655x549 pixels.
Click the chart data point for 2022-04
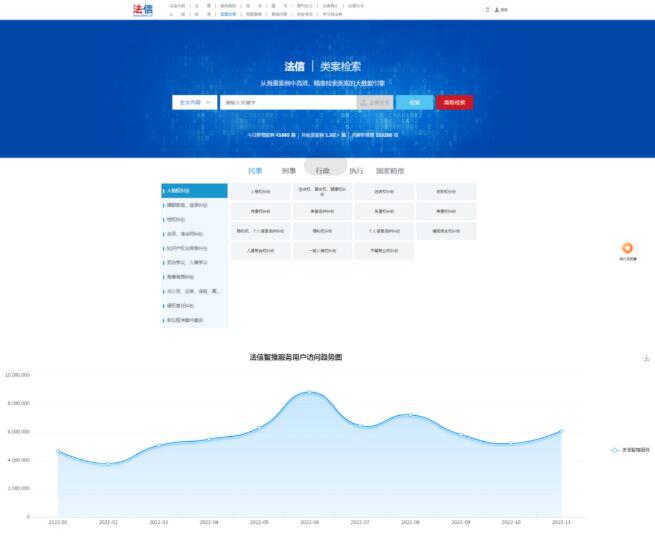209,439
